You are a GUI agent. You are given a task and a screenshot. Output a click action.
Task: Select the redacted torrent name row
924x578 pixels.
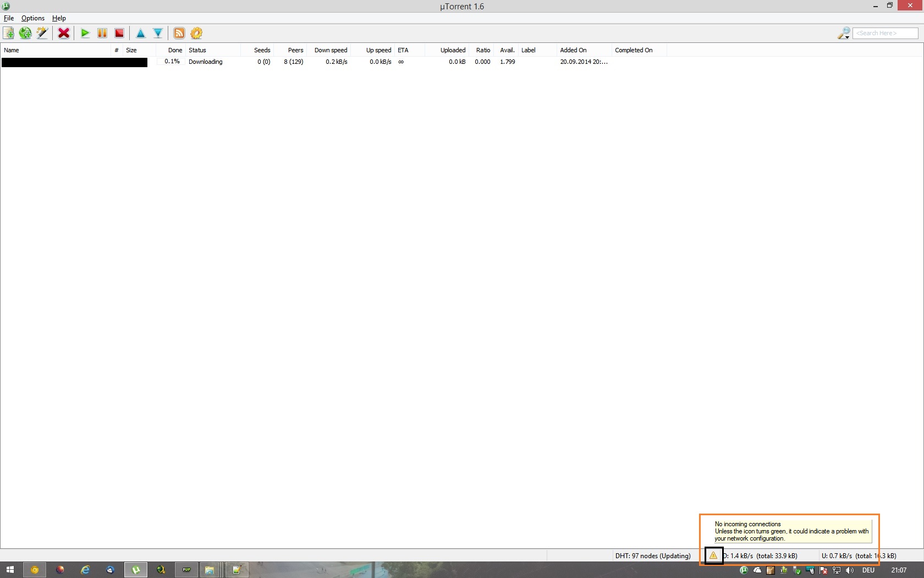pos(74,62)
